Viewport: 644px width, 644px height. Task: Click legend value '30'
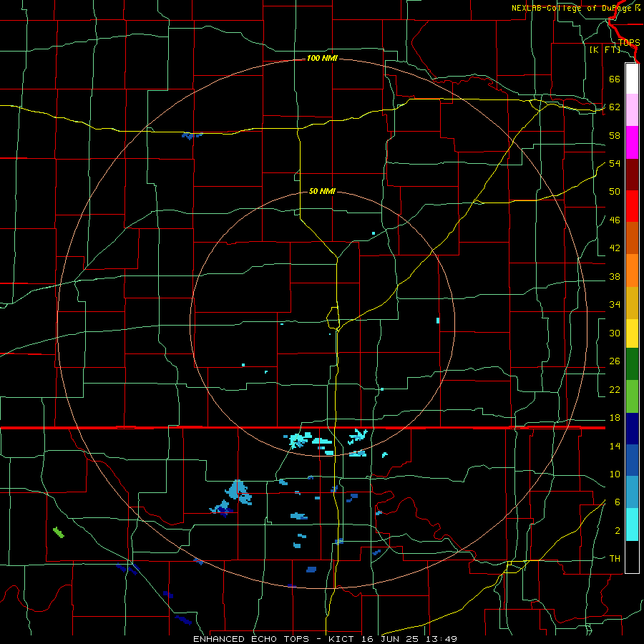(x=615, y=333)
